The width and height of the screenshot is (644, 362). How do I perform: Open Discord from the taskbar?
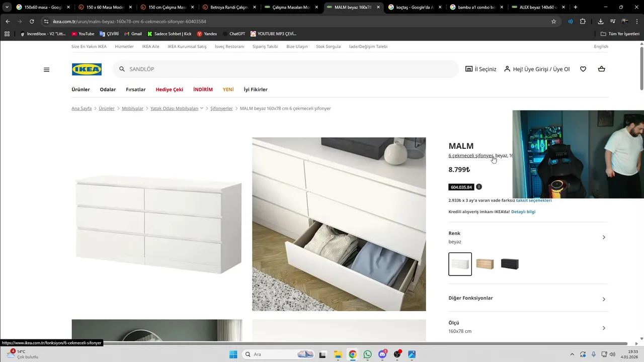[x=382, y=354]
